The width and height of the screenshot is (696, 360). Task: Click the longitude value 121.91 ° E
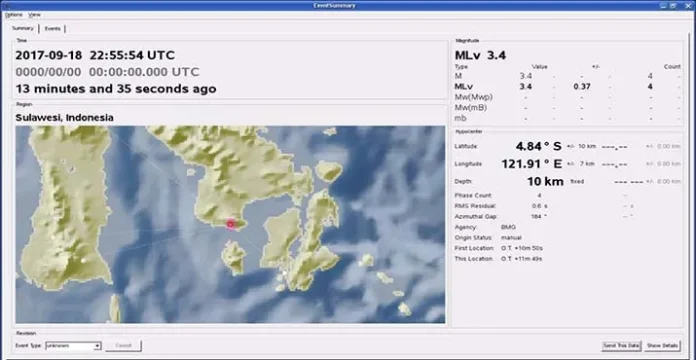(532, 164)
